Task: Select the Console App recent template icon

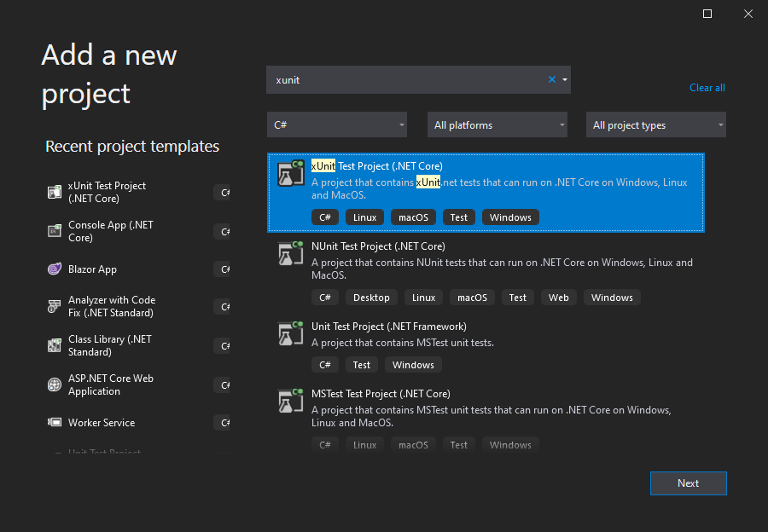Action: (x=54, y=232)
